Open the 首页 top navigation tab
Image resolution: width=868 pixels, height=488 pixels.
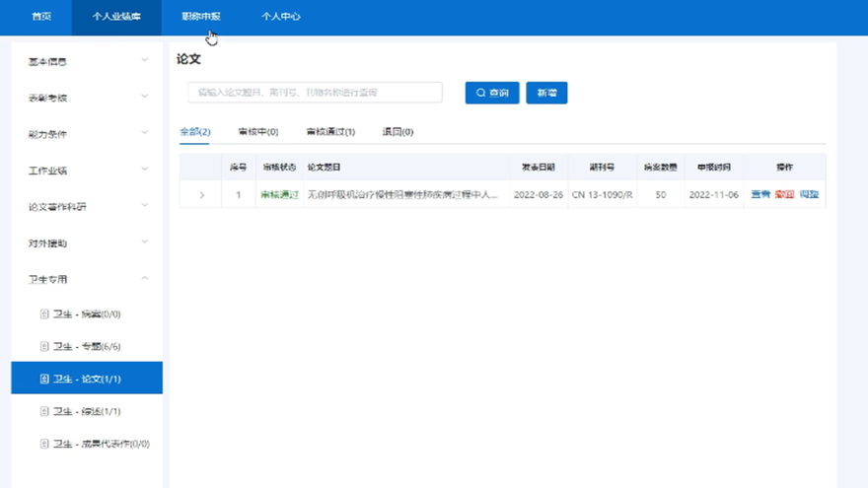[41, 17]
